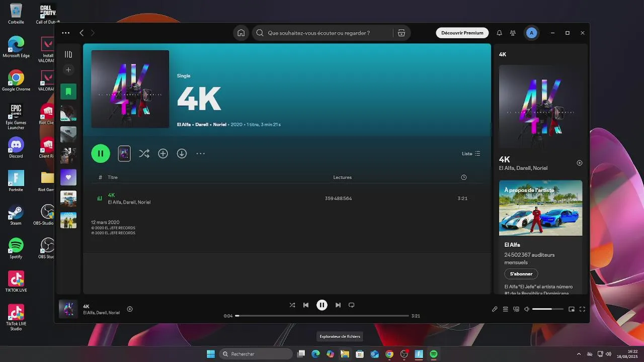Enter full screen view icon
This screenshot has height=362, width=644.
[x=583, y=309]
